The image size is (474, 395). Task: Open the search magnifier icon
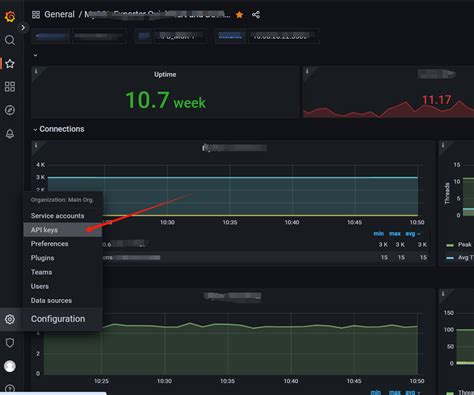[10, 40]
